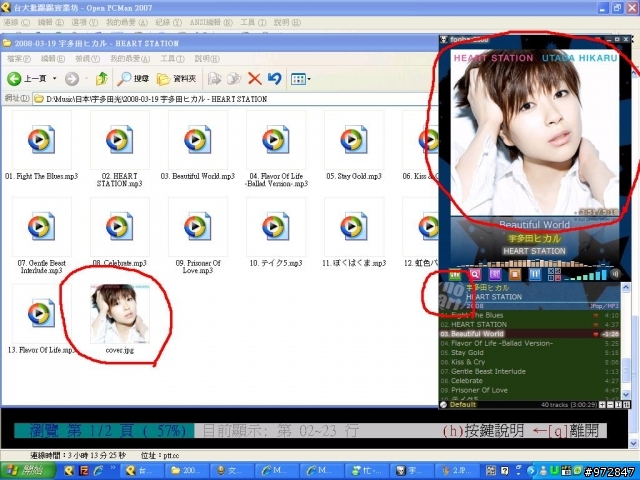Viewport: 640px width, 480px height.
Task: Click the plus button in foobar2000 status bar
Action: [602, 404]
